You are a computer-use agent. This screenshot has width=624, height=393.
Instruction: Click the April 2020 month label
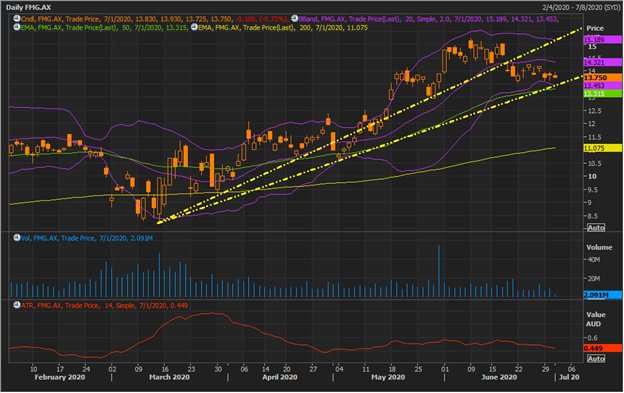[x=279, y=377]
